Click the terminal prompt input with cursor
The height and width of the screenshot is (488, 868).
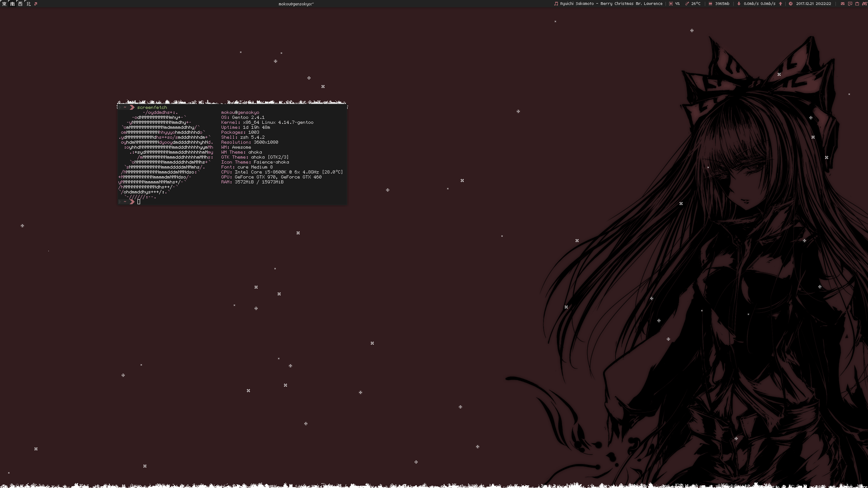[x=139, y=202]
